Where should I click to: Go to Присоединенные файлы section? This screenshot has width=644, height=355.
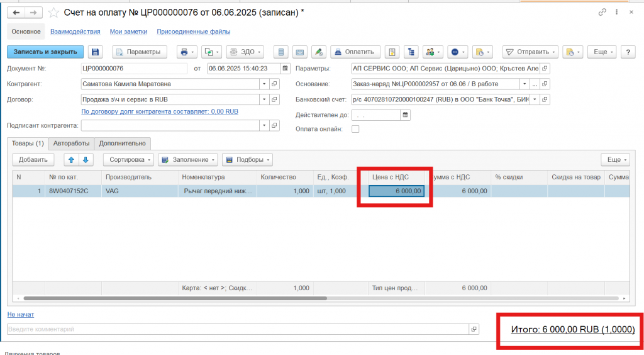coord(193,31)
